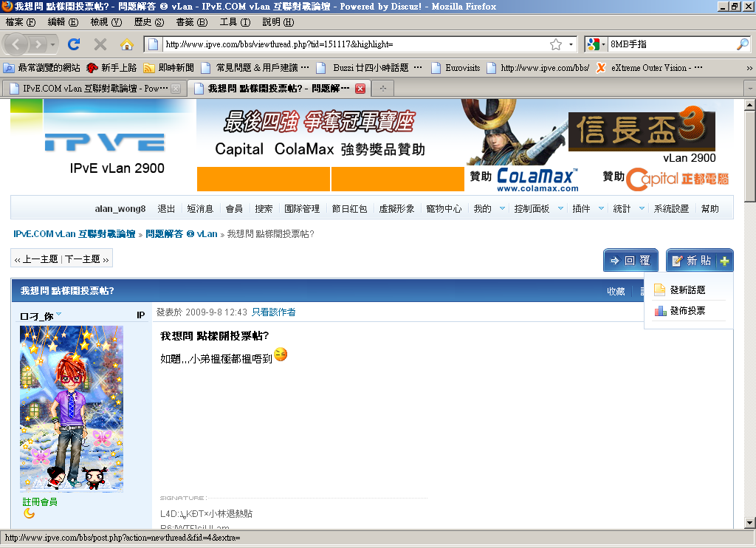Open the 書籤 (B) menu
Viewport: 756px width, 548px height.
pos(191,22)
